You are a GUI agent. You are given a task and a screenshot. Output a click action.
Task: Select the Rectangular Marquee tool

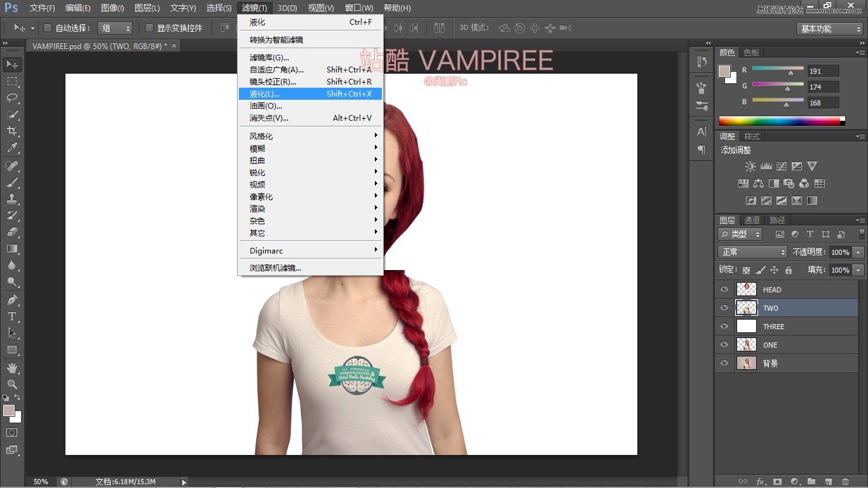click(x=12, y=81)
